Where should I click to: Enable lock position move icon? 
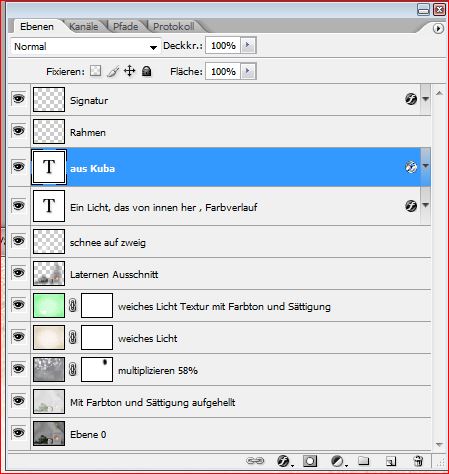coord(129,71)
